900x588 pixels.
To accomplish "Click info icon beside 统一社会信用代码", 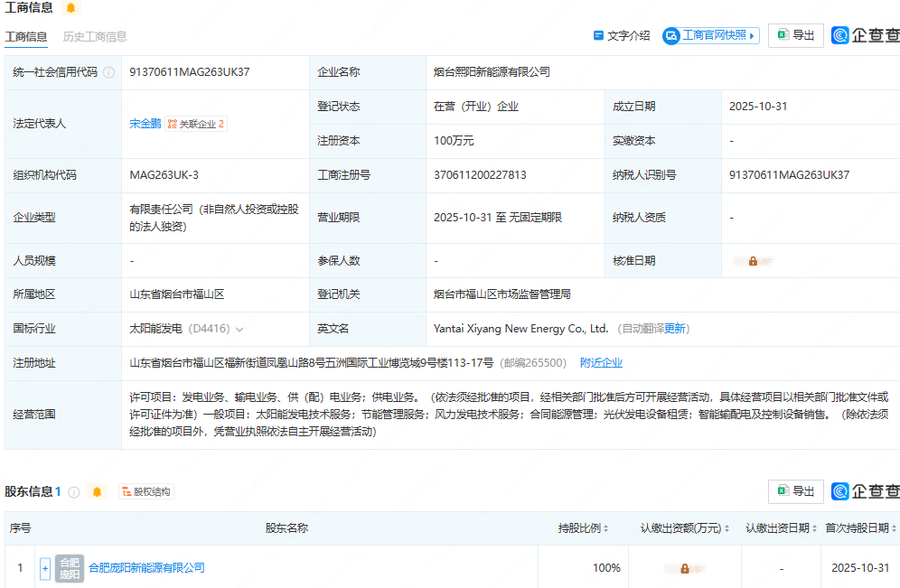I will pyautogui.click(x=108, y=72).
